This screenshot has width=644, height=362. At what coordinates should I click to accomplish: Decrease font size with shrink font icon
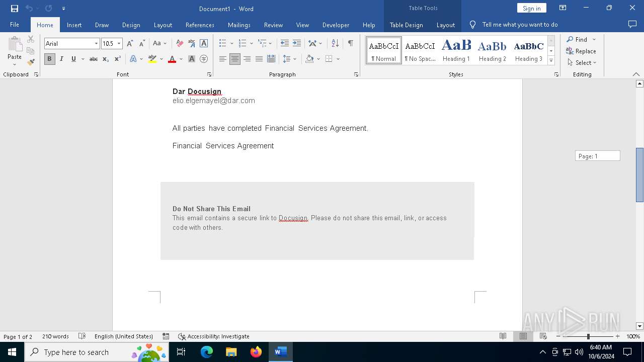pyautogui.click(x=142, y=44)
